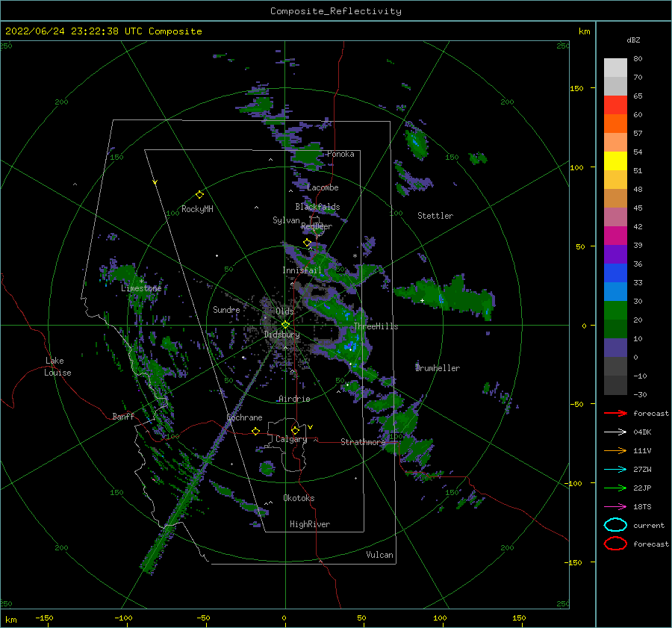The width and height of the screenshot is (672, 628).
Task: Click the Cochrane city label
Action: click(x=244, y=417)
